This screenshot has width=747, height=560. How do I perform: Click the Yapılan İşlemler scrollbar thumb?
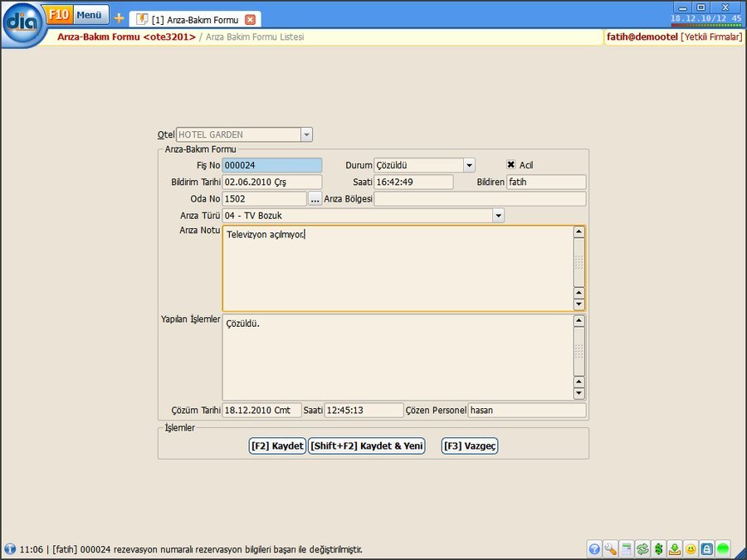[x=579, y=351]
